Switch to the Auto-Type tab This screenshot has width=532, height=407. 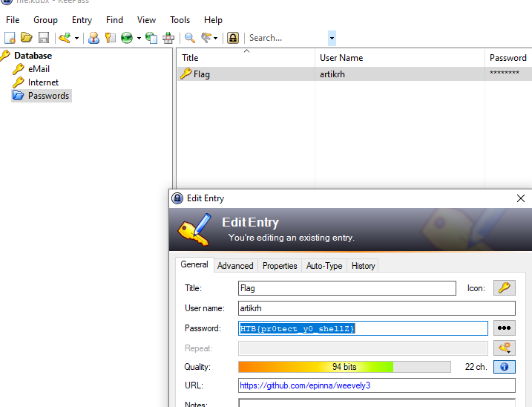(324, 266)
